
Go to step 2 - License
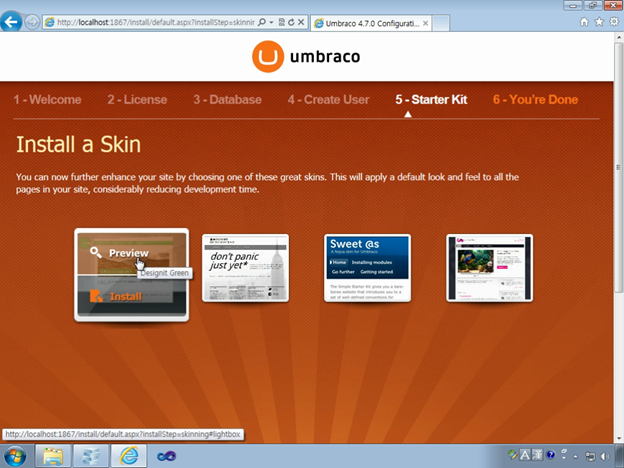tap(137, 99)
